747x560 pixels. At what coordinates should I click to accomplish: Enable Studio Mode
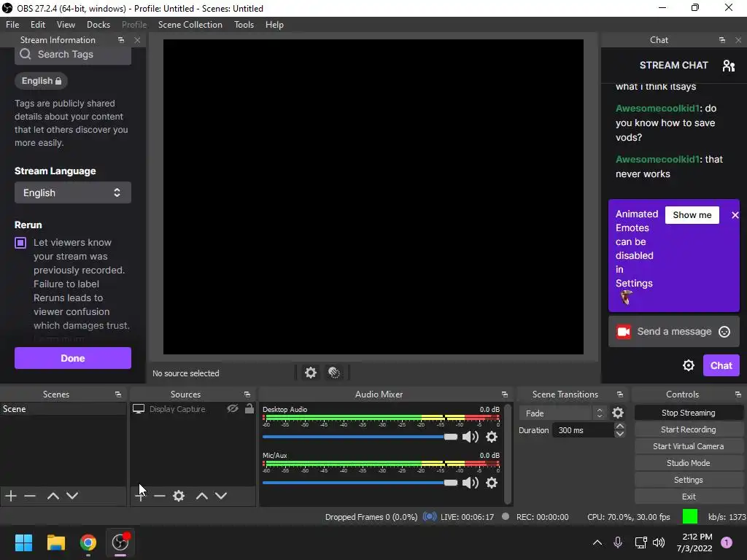click(x=689, y=463)
